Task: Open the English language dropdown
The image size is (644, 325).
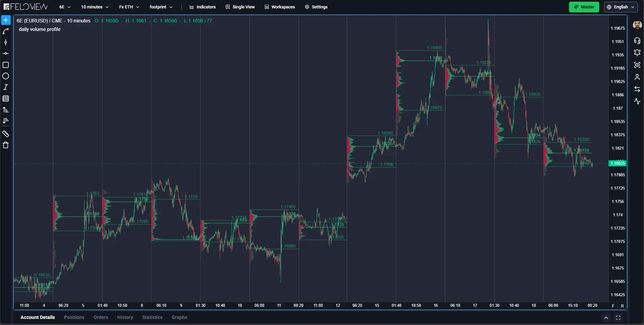Action: [x=621, y=7]
